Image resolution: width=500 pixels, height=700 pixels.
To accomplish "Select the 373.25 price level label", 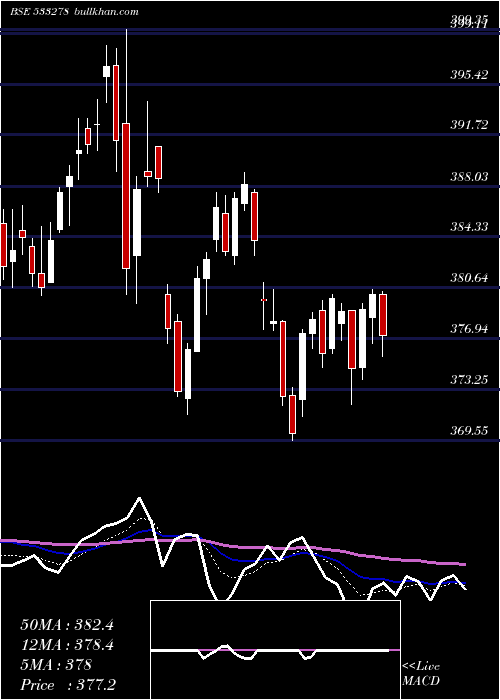I will coord(469,380).
